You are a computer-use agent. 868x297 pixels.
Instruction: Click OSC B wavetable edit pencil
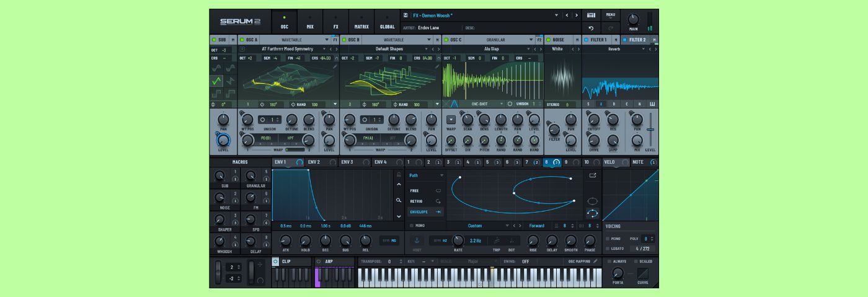(x=437, y=66)
